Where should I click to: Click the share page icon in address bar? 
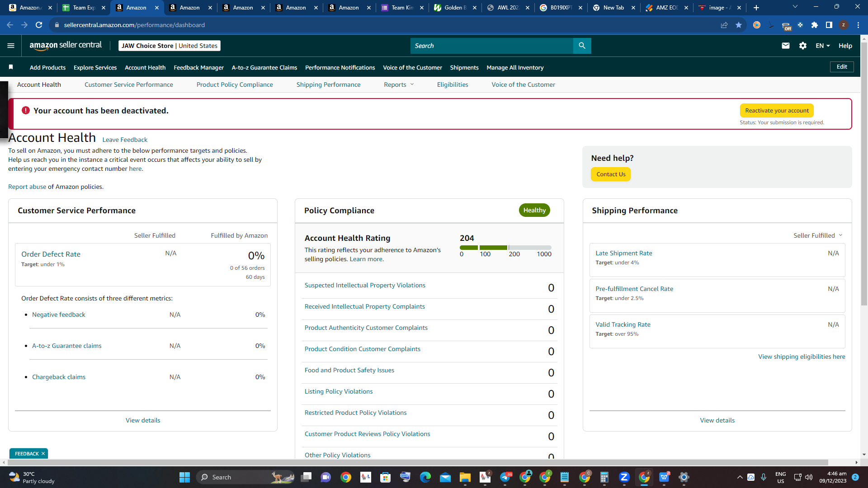tap(724, 25)
